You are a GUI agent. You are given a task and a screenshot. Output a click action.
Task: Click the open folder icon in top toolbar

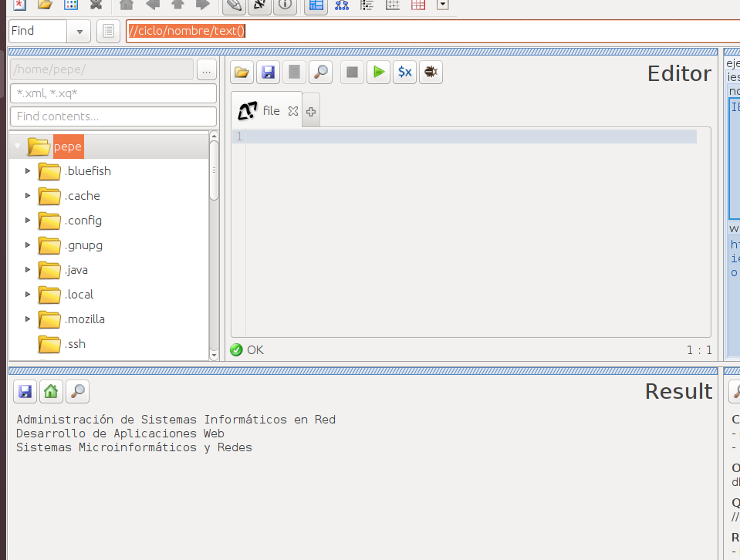click(45, 5)
